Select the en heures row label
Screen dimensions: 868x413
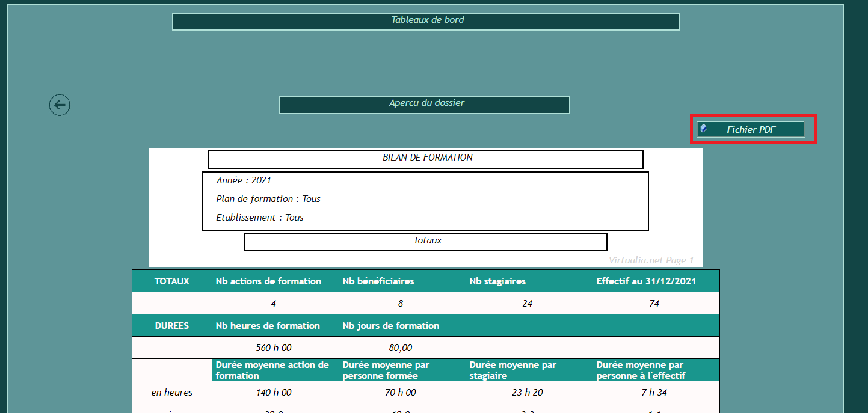pos(172,393)
